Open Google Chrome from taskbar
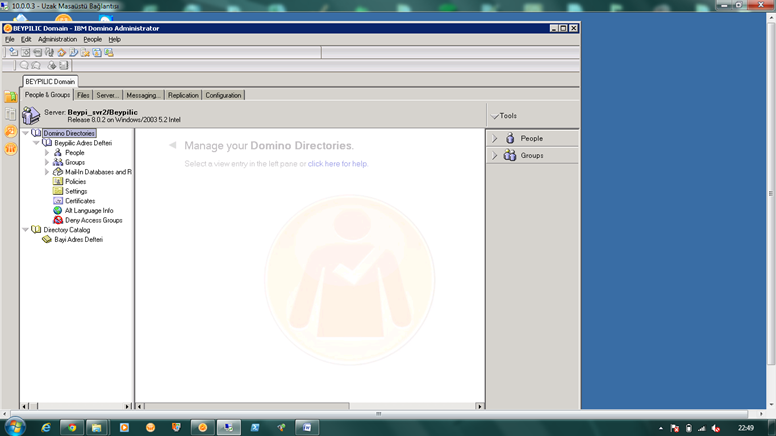The width and height of the screenshot is (776, 436). click(x=72, y=427)
